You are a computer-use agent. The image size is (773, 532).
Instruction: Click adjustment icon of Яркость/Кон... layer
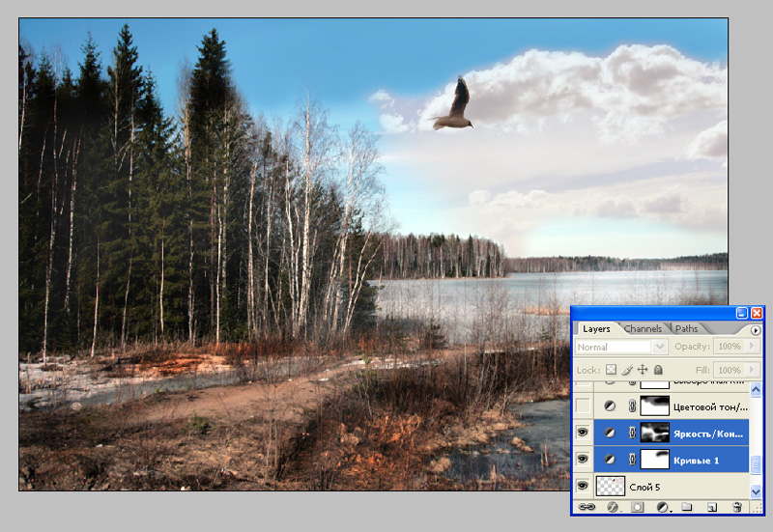tap(610, 433)
